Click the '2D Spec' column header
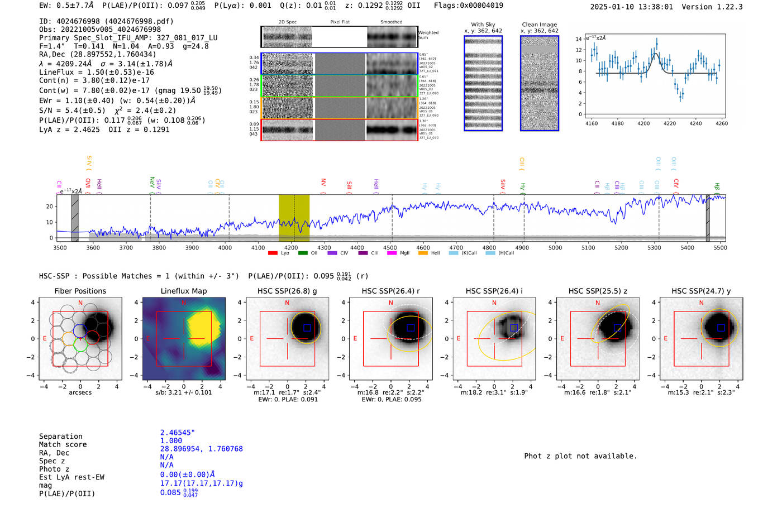The image size is (782, 532). (x=288, y=22)
